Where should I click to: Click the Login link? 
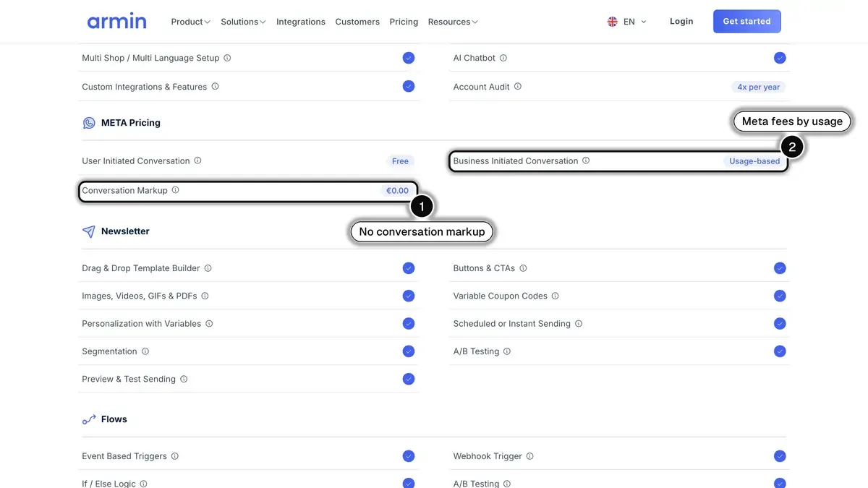pyautogui.click(x=681, y=21)
